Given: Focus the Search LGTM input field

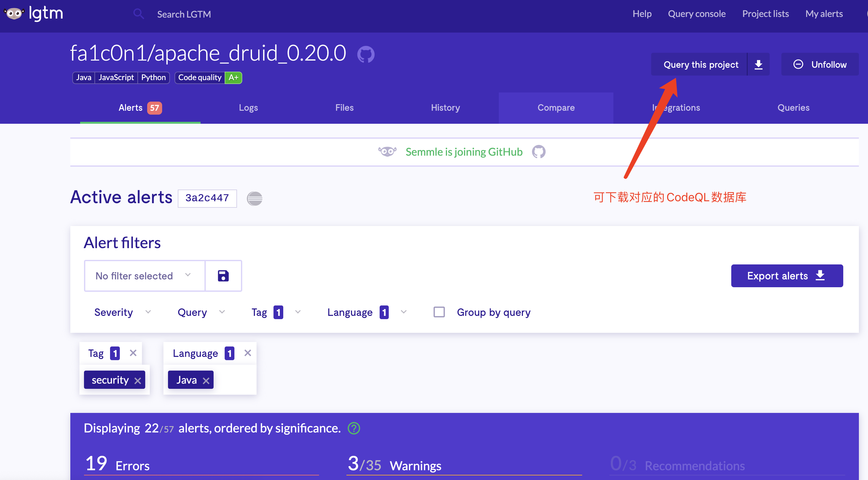Looking at the screenshot, I should point(184,14).
